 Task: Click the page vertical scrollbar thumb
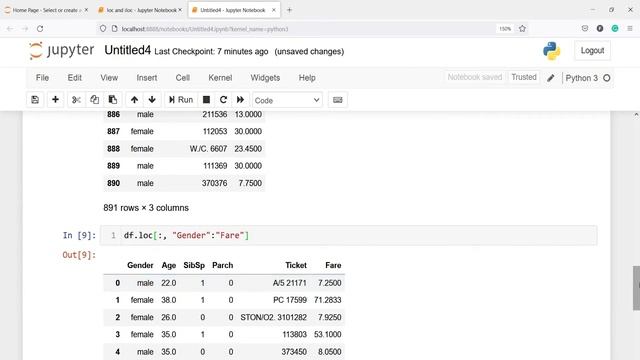[x=636, y=288]
